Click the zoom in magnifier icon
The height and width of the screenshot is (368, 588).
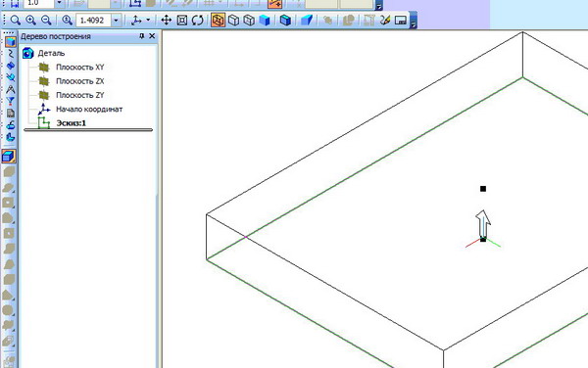30,21
